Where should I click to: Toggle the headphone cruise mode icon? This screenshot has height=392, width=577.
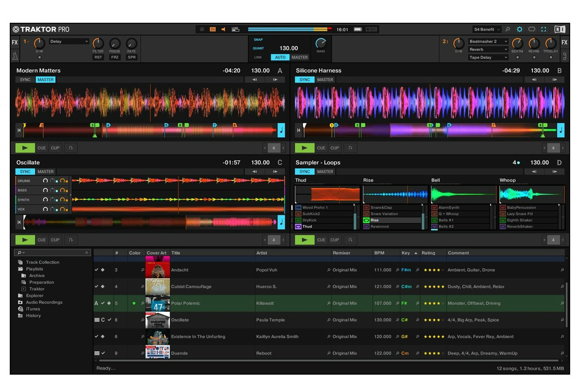click(532, 30)
